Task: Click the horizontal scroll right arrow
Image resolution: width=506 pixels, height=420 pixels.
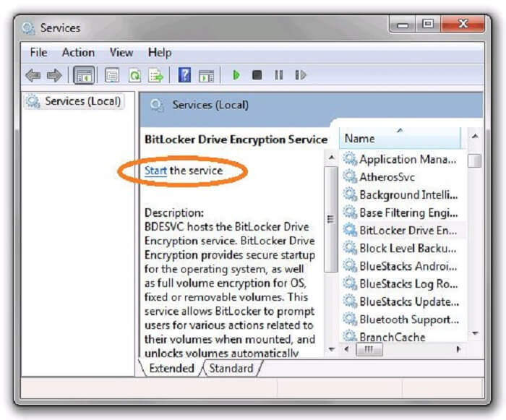Action: click(458, 349)
